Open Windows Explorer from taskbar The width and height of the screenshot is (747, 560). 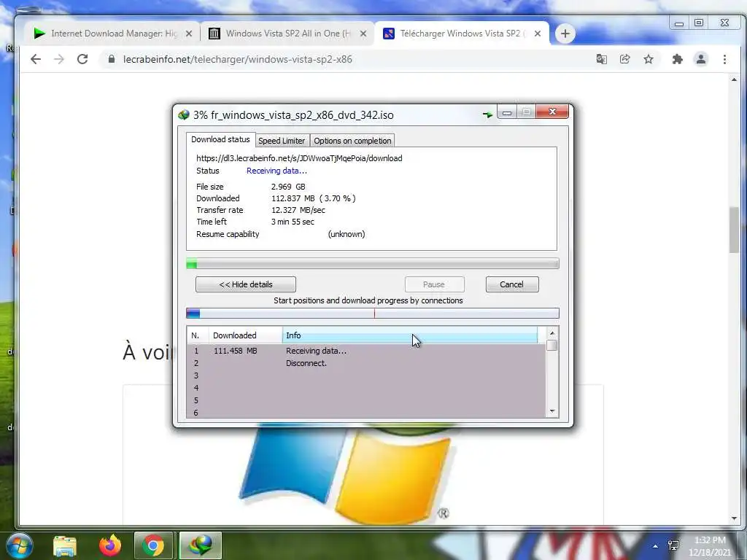(x=65, y=545)
